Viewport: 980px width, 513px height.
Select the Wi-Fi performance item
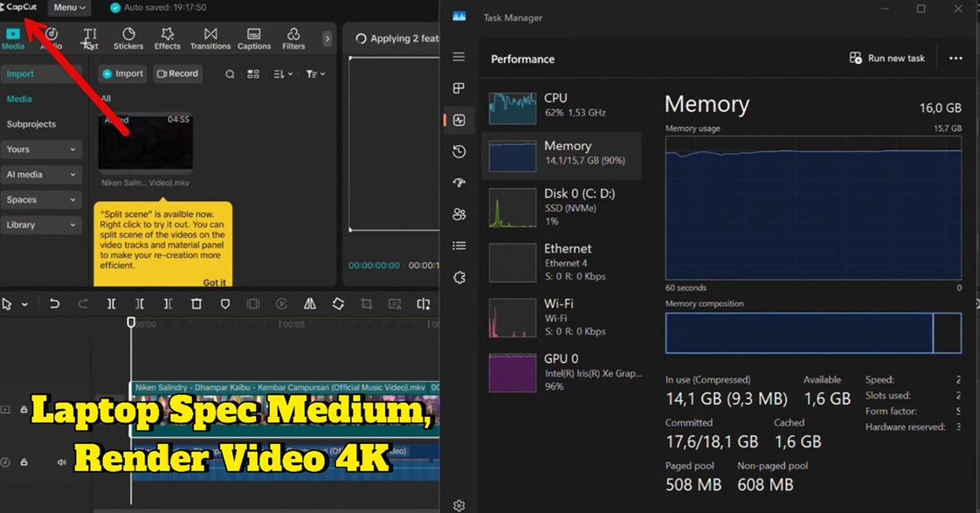pos(562,317)
